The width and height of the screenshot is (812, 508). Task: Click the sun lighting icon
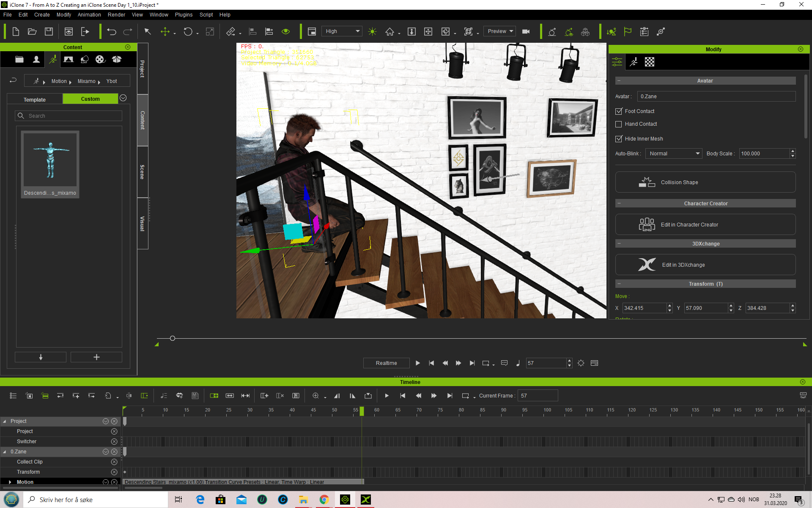tap(372, 31)
